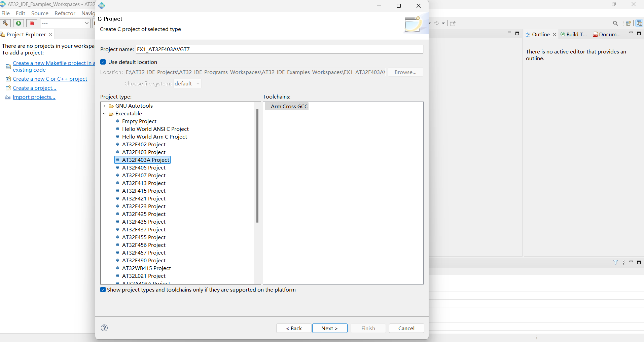Select AT32F425 Project type
This screenshot has width=644, height=342.
144,214
